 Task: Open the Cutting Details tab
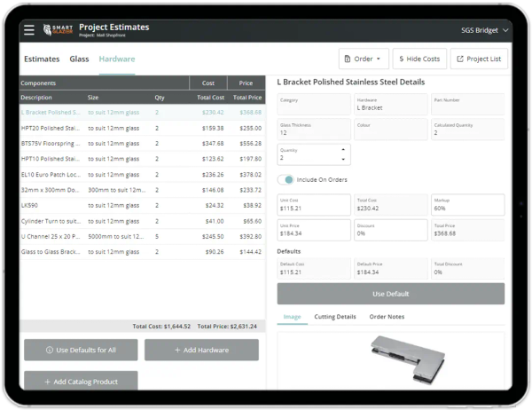(335, 317)
